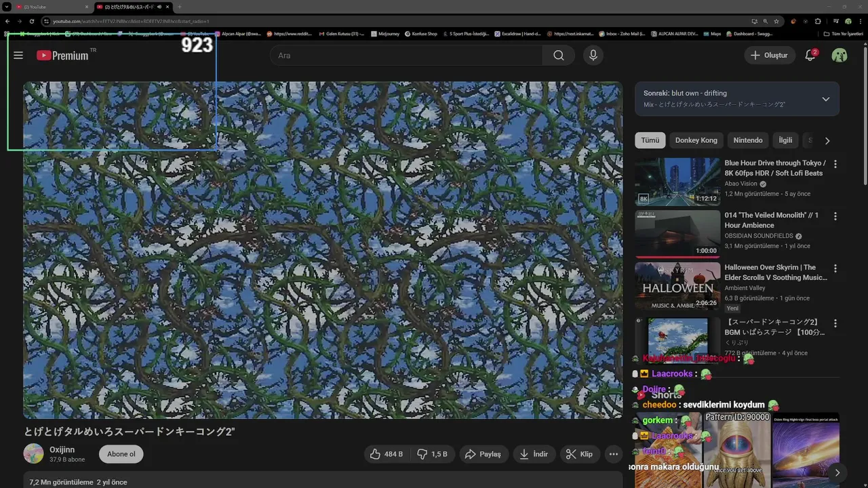Click the main video player area
The image size is (868, 488).
click(x=323, y=250)
